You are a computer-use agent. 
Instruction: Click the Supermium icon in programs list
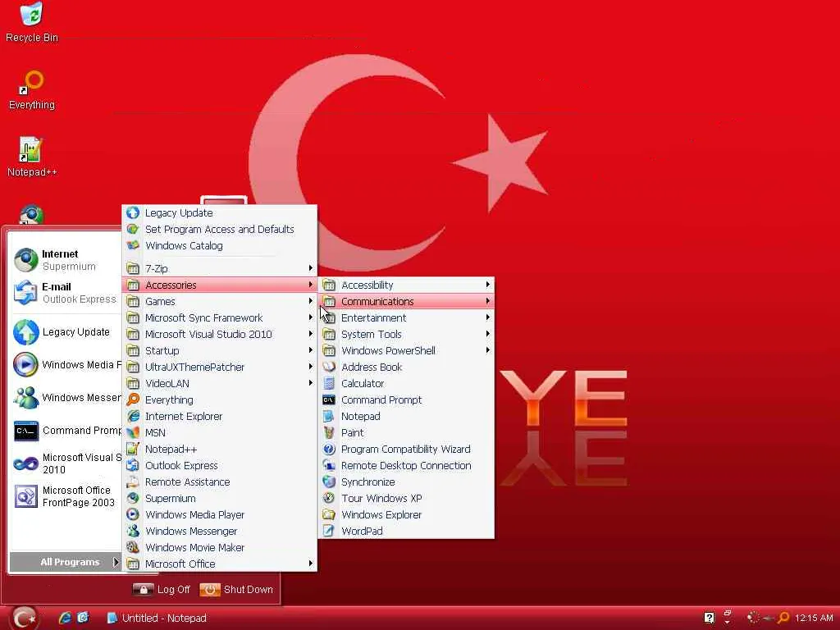click(133, 498)
